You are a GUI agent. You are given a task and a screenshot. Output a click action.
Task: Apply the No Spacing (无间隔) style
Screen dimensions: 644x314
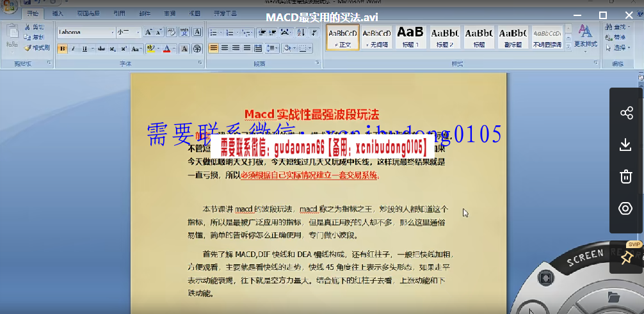[x=376, y=37]
